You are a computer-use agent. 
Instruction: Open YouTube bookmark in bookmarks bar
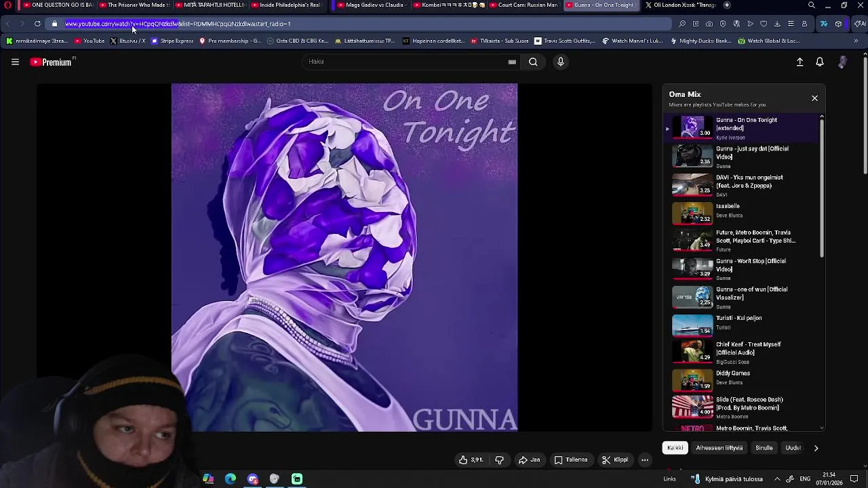[90, 41]
